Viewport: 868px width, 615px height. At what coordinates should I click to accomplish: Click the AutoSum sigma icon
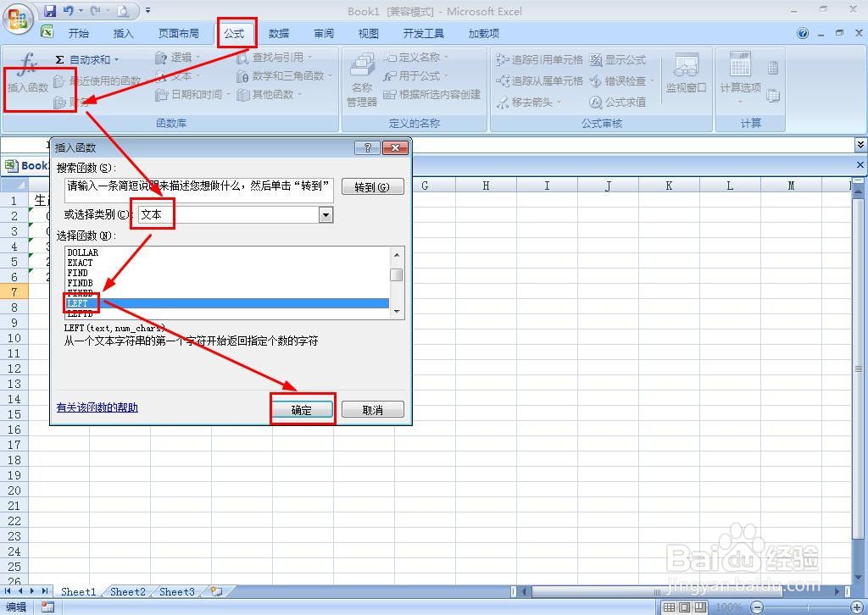[x=60, y=59]
